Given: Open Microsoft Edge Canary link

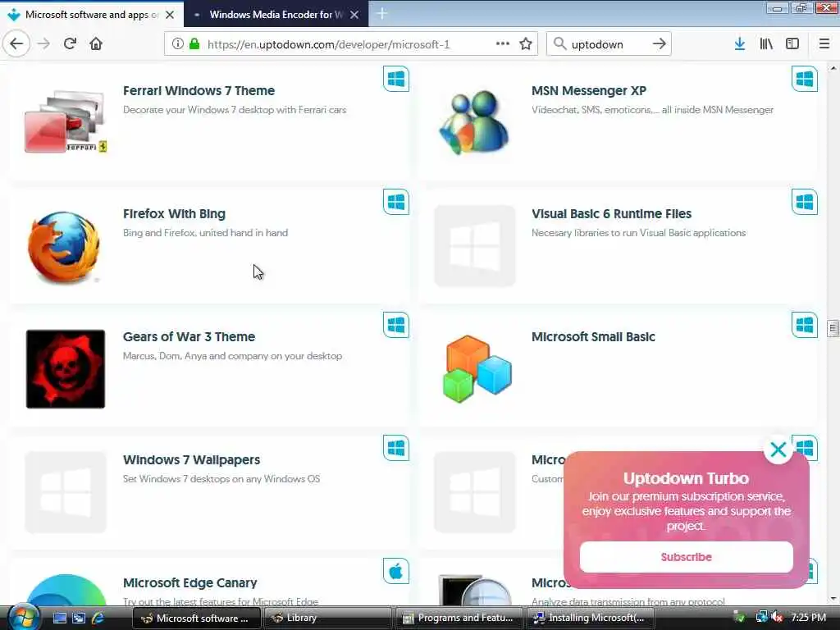Looking at the screenshot, I should pyautogui.click(x=189, y=582).
